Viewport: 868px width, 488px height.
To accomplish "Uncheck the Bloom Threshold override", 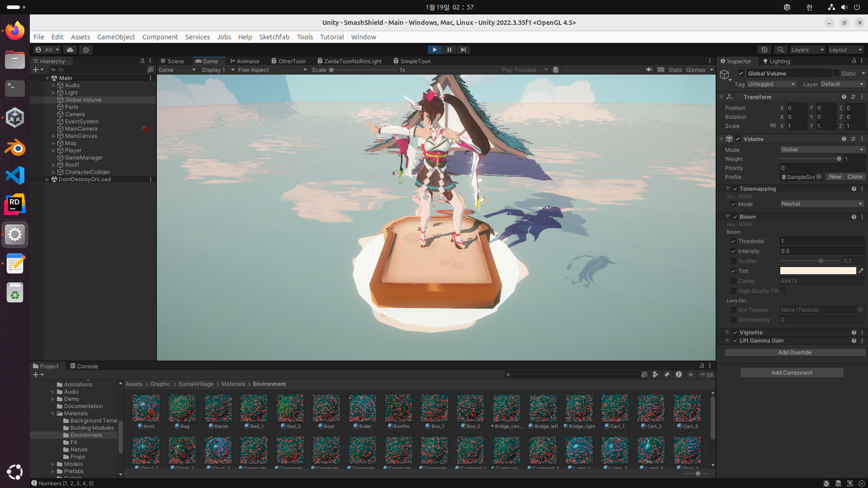I will coord(733,241).
